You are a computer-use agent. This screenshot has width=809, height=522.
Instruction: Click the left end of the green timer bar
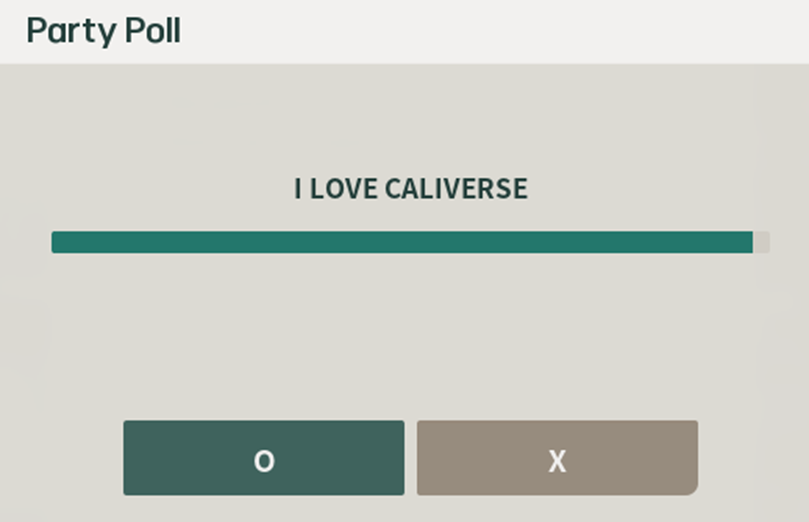click(x=60, y=242)
